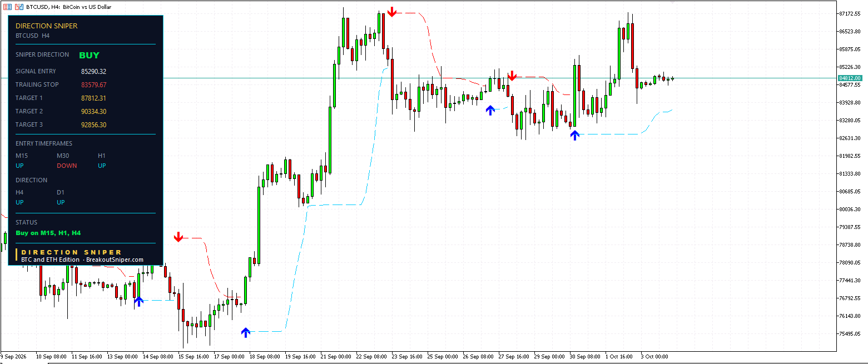Click the green BUY sniper direction value

pos(89,55)
